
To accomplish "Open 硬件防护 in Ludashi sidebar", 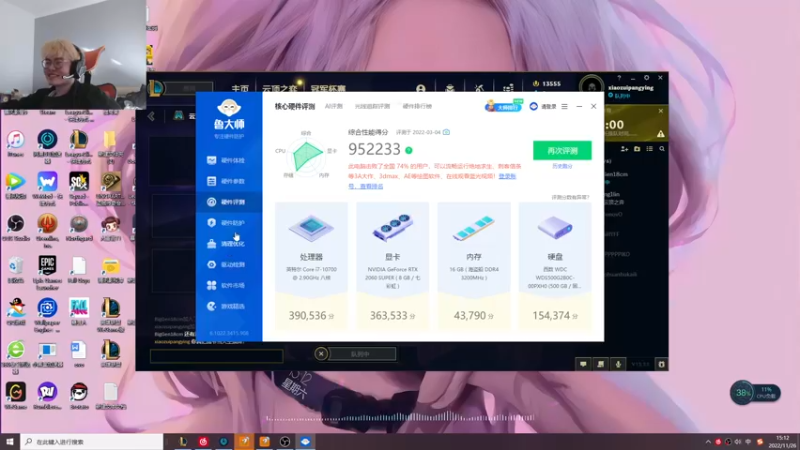I will pyautogui.click(x=229, y=223).
